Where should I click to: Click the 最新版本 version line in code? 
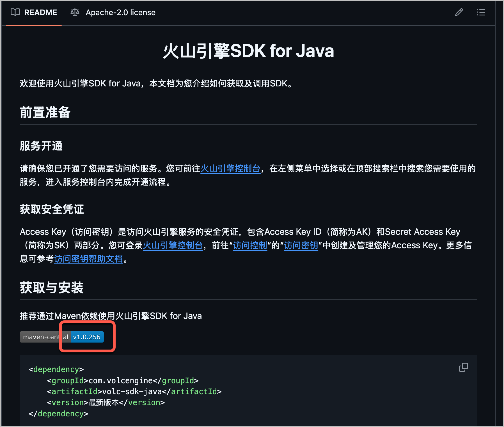click(x=106, y=403)
